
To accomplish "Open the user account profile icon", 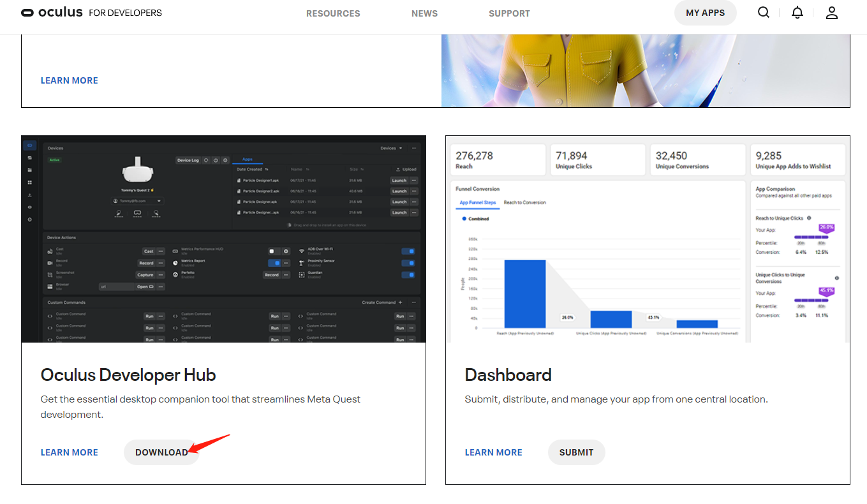I will click(x=831, y=13).
